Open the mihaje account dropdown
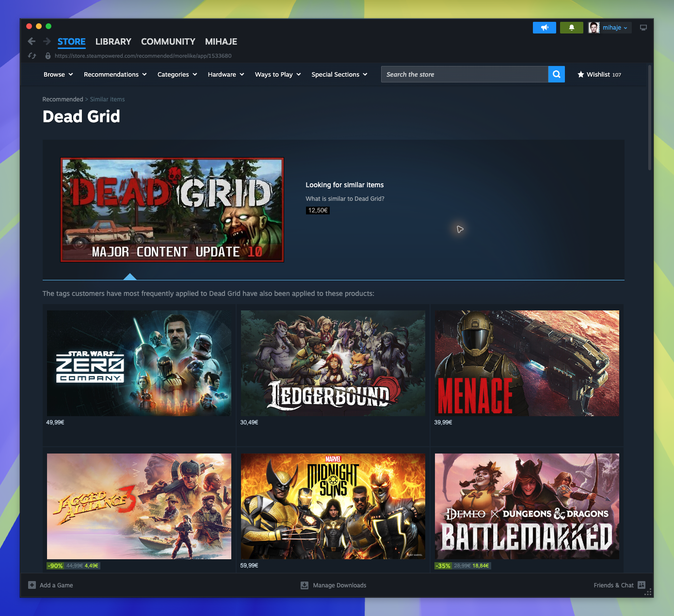Image resolution: width=674 pixels, height=616 pixels. pos(615,28)
